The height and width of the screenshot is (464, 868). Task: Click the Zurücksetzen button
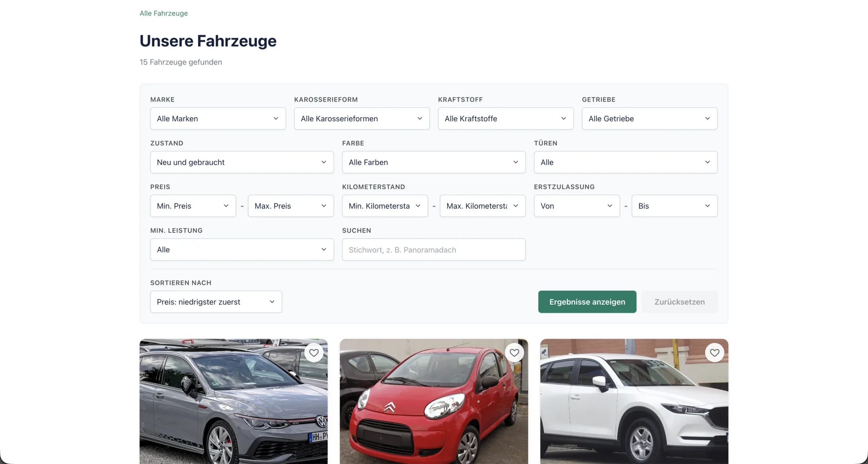[680, 302]
